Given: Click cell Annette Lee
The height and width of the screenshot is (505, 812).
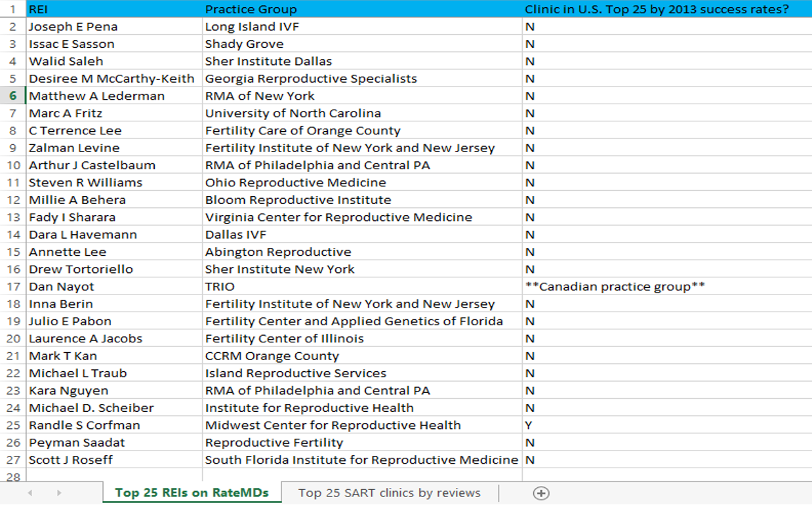Looking at the screenshot, I should [x=114, y=252].
